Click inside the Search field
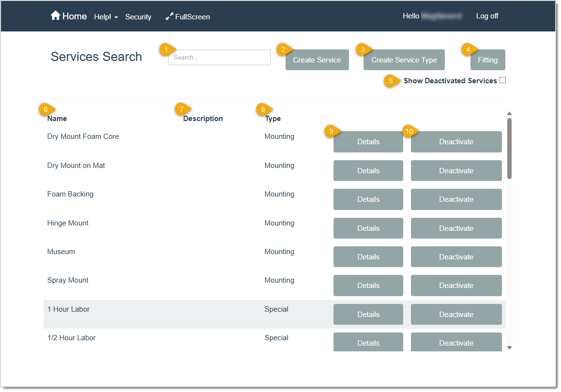This screenshot has width=561, height=392. tap(219, 57)
